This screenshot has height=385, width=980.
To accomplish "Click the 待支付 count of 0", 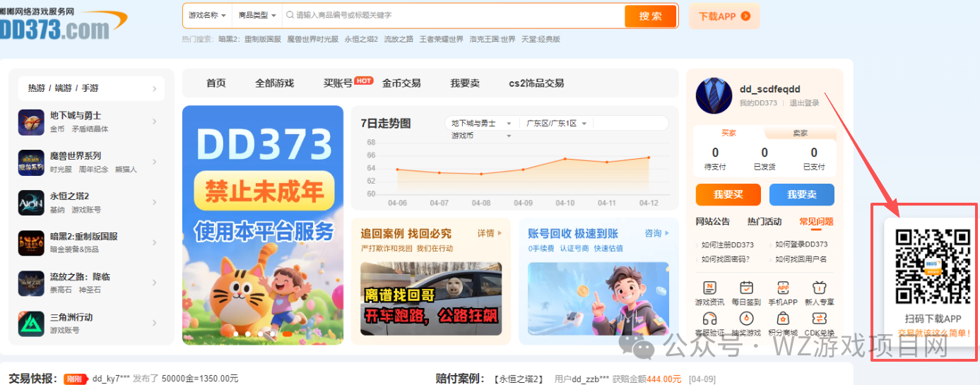I will click(715, 153).
